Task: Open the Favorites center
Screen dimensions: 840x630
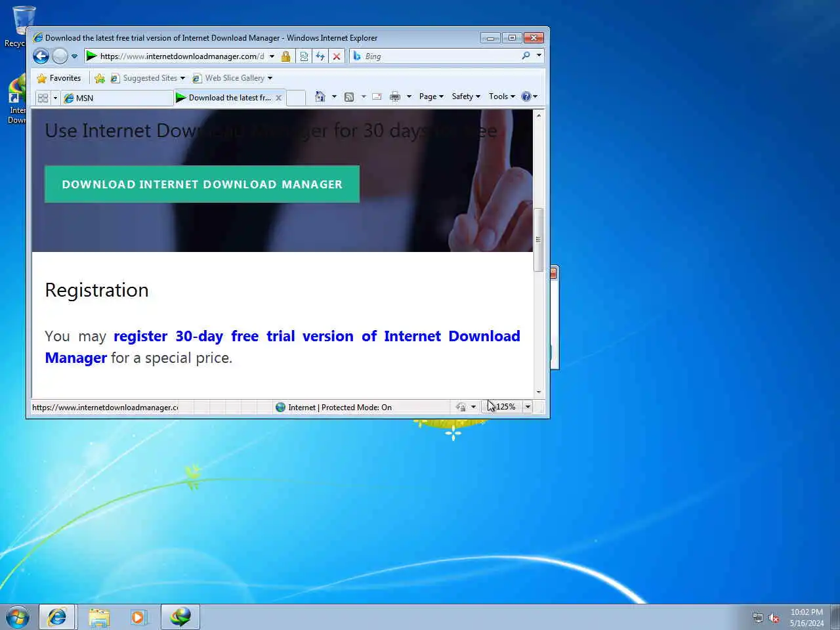Action: pyautogui.click(x=59, y=78)
